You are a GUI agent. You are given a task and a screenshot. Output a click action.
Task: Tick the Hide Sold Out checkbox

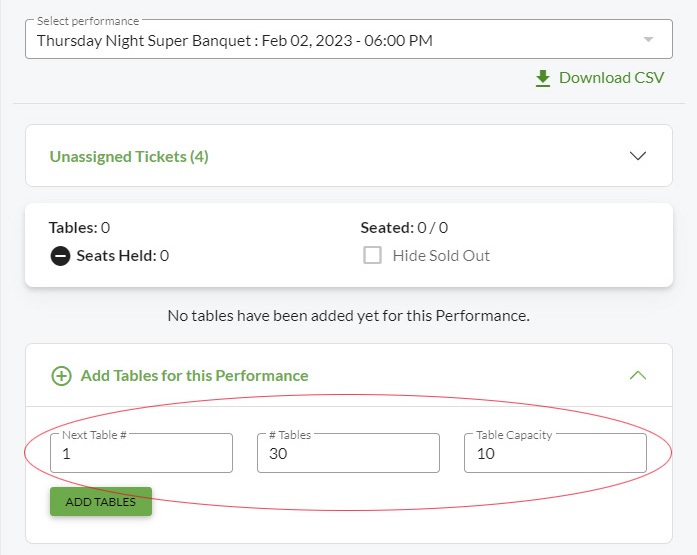coord(373,256)
